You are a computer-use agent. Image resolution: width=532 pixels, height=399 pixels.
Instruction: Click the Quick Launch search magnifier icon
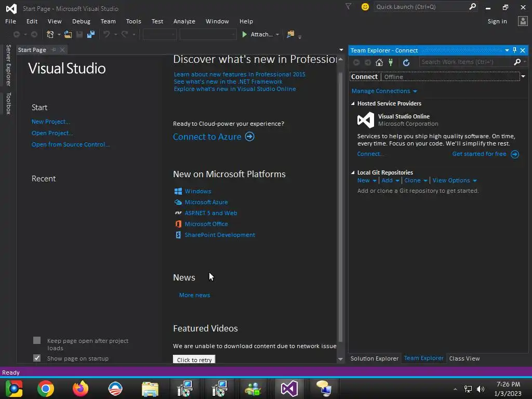click(x=472, y=6)
